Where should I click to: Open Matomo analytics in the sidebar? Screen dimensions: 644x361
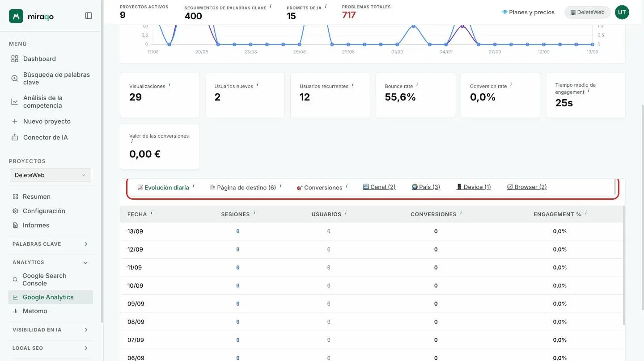pyautogui.click(x=51, y=311)
